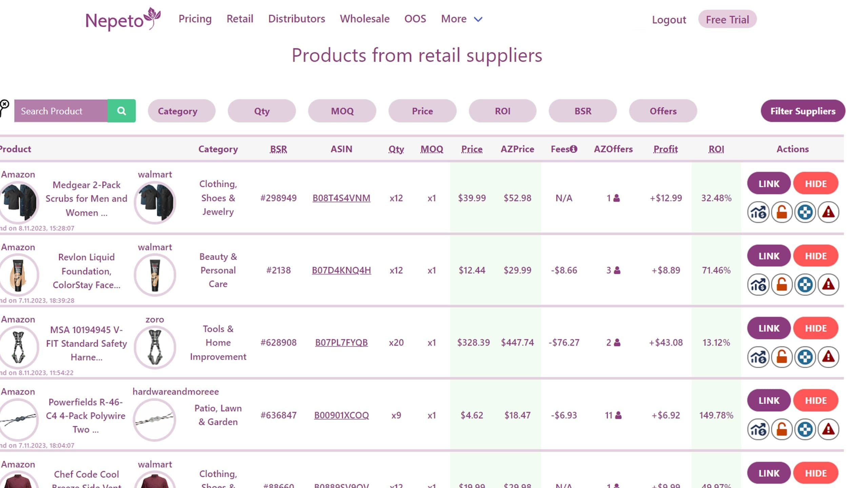Click LINK button for Medgear Scrubs row
The width and height of the screenshot is (868, 488).
(x=769, y=183)
